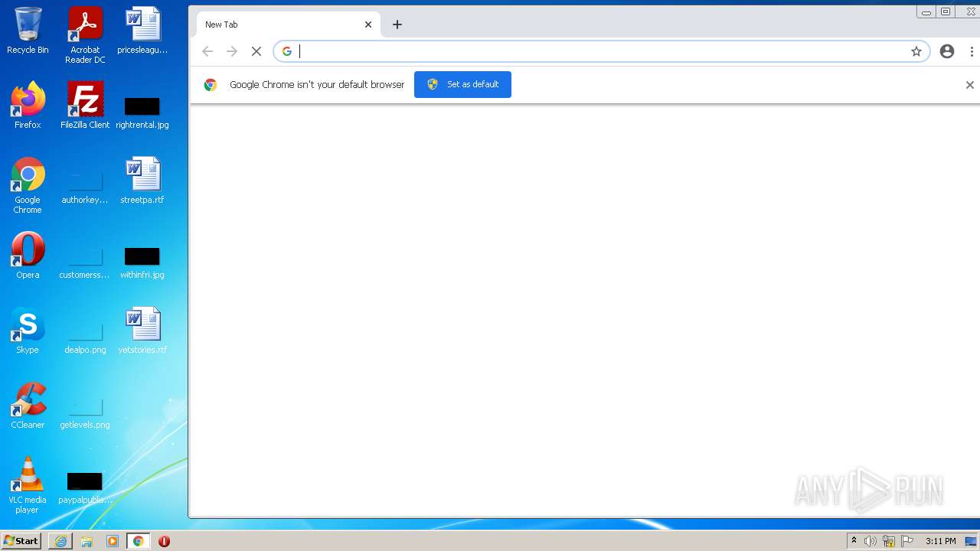Viewport: 980px width, 551px height.
Task: Open Windows Explorer folder in taskbar
Action: click(87, 541)
